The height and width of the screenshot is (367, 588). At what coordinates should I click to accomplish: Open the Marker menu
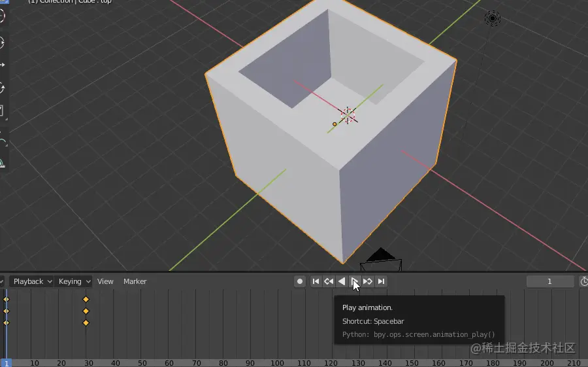click(135, 281)
